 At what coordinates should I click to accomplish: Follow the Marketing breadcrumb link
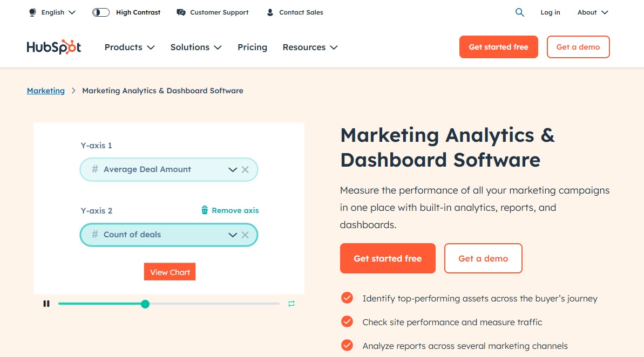[45, 91]
